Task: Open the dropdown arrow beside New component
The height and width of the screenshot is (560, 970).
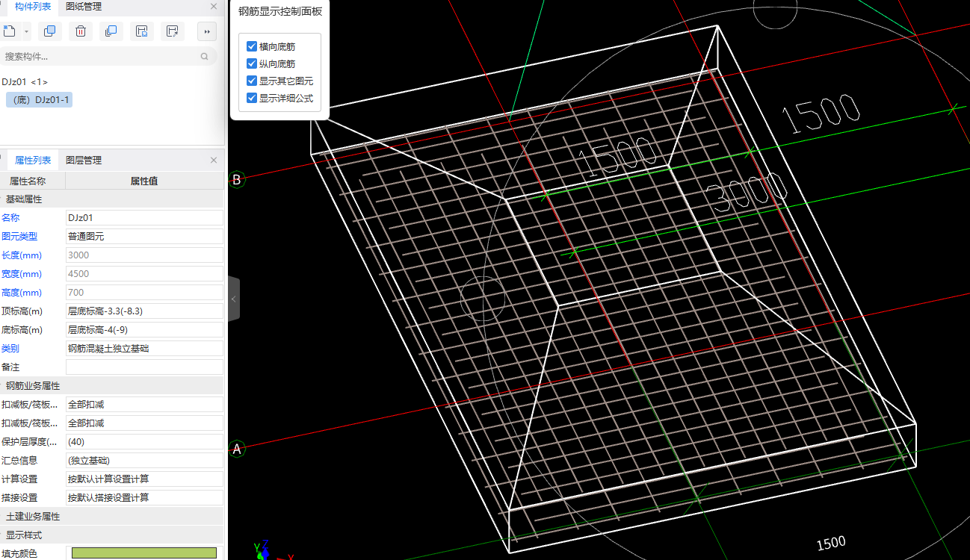Action: tap(26, 31)
